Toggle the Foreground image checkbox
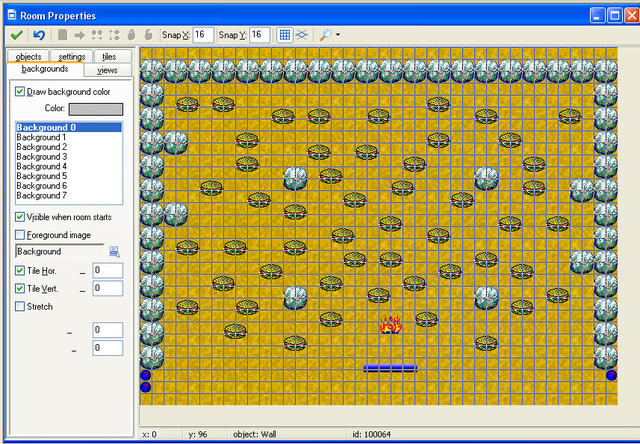Image resolution: width=640 pixels, height=444 pixels. click(x=20, y=235)
